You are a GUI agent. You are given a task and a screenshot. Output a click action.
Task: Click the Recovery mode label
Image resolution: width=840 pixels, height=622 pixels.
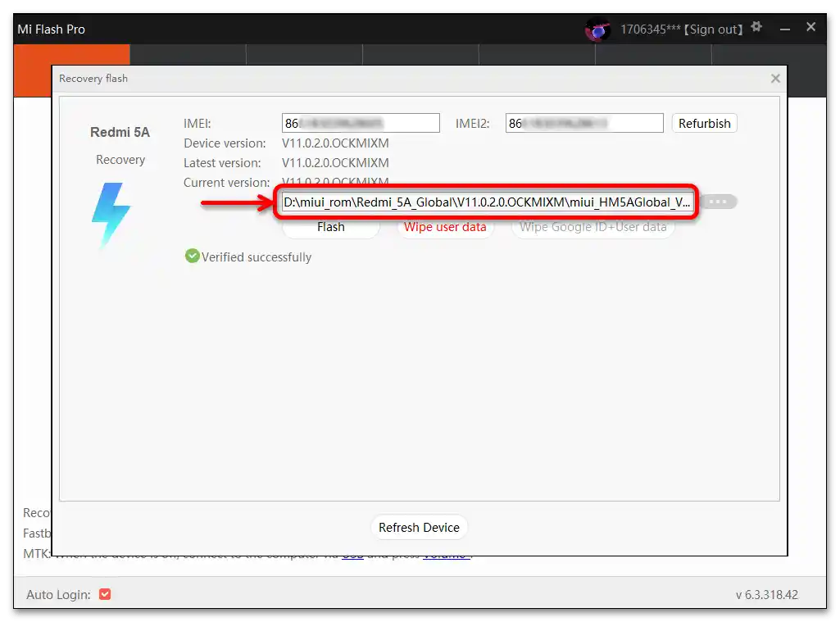pyautogui.click(x=120, y=160)
